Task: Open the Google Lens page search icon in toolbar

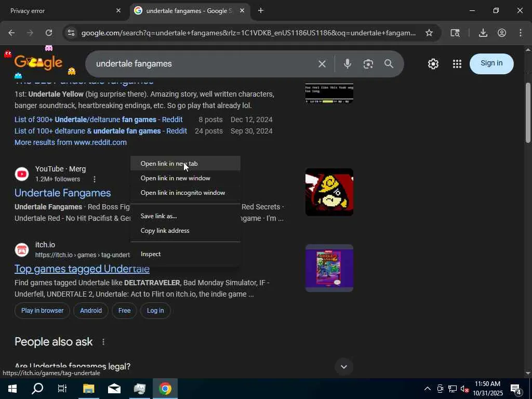Action: coord(455,33)
